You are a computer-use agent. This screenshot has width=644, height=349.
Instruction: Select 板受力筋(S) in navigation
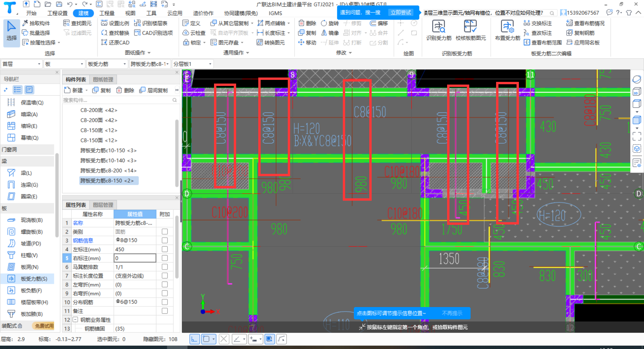pyautogui.click(x=28, y=279)
